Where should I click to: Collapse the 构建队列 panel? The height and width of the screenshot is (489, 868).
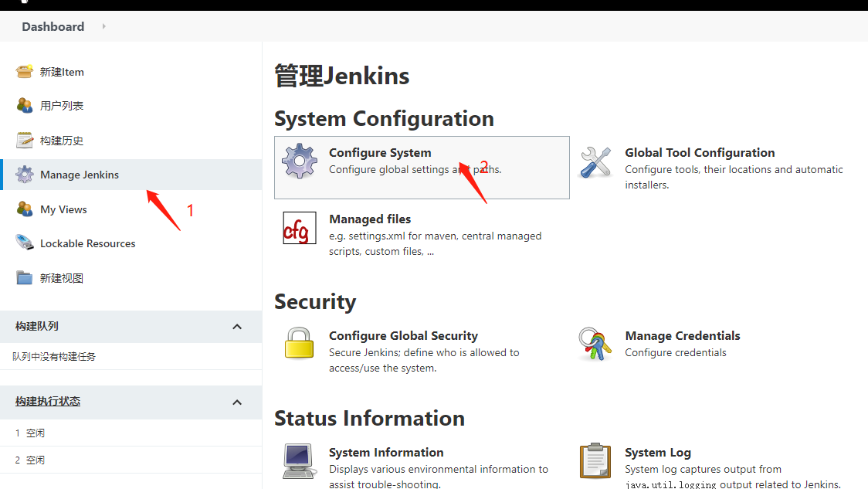pyautogui.click(x=237, y=327)
